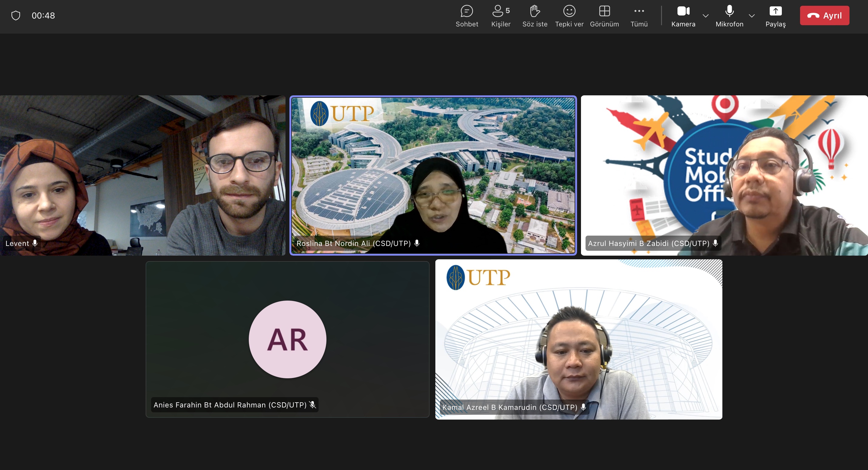The width and height of the screenshot is (868, 470).
Task: Raise hand with Söz iste
Action: [x=535, y=16]
